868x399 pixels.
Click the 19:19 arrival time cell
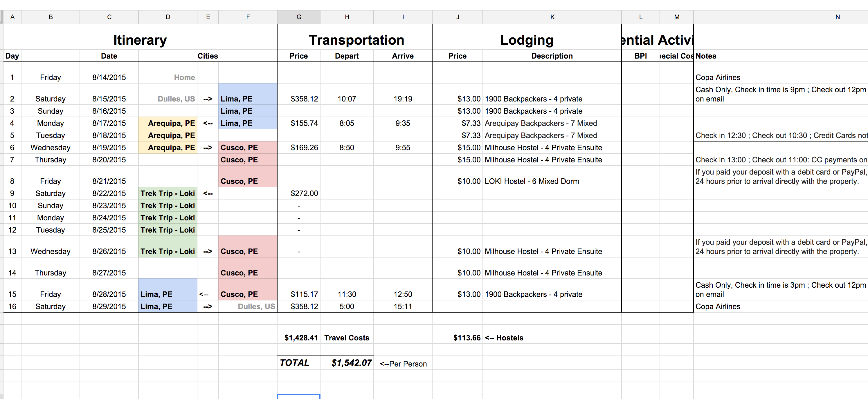(x=403, y=99)
